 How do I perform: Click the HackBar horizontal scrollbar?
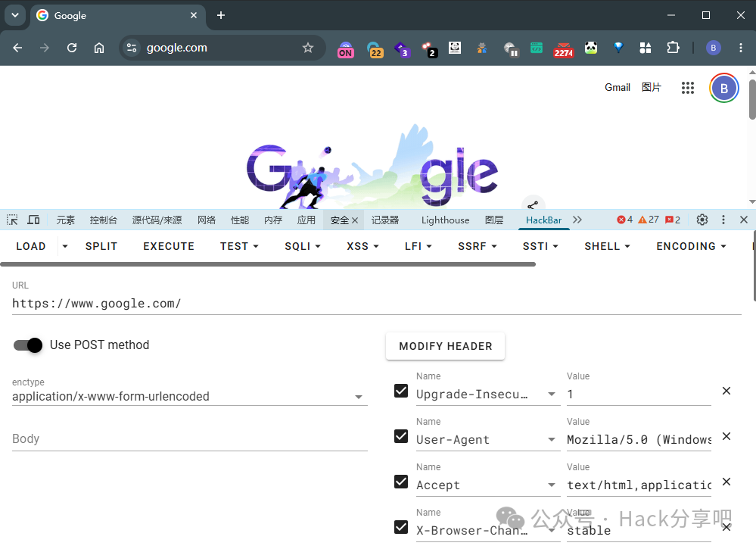268,264
